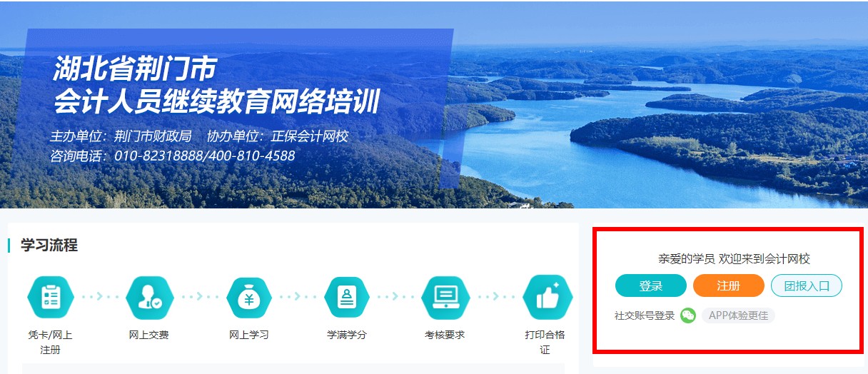Viewport: 868px width, 374px height.
Task: Select the 学满学分 certificate hexagon icon
Action: (347, 298)
